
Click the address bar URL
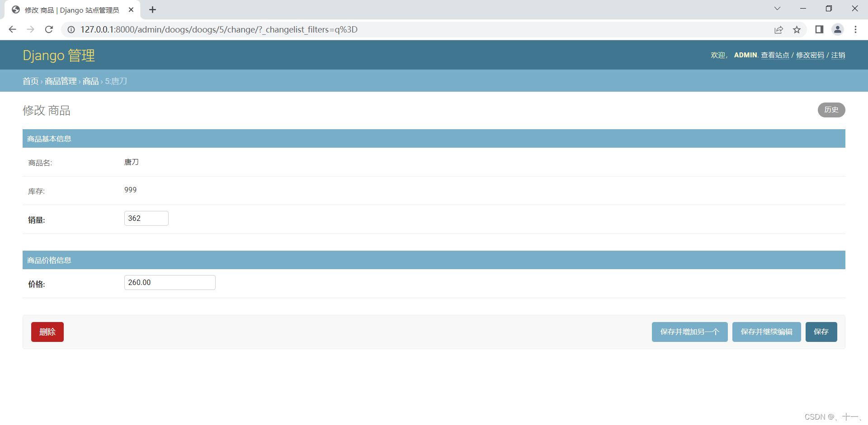[x=219, y=29]
